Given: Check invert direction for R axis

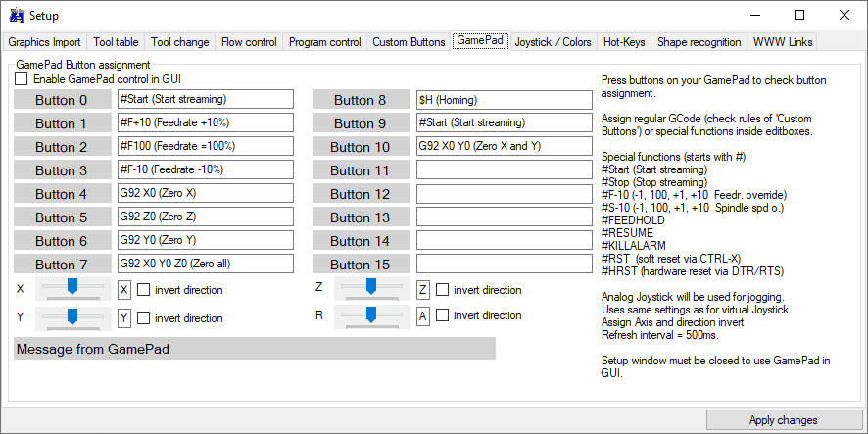Looking at the screenshot, I should point(443,315).
